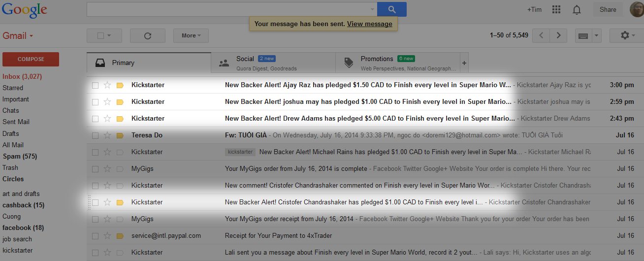The image size is (644, 261).
Task: Select the joshua may email checkbox
Action: (95, 102)
